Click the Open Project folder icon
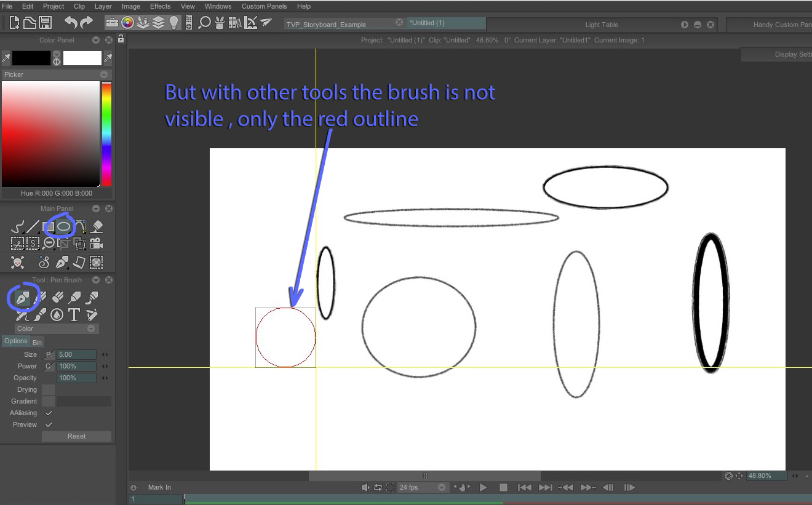This screenshot has height=505, width=812. pos(30,23)
